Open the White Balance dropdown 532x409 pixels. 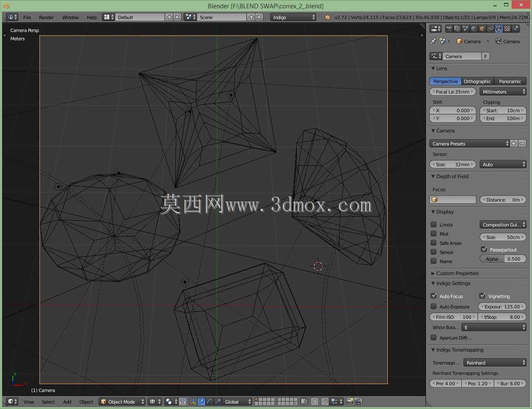[494, 327]
